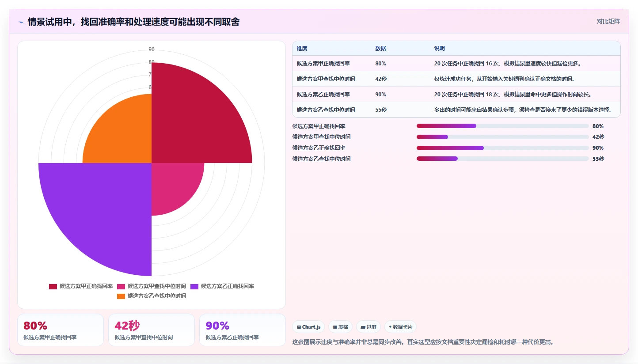Click the 55秒 value right of the progress bar
The image size is (638, 364).
pyautogui.click(x=598, y=159)
